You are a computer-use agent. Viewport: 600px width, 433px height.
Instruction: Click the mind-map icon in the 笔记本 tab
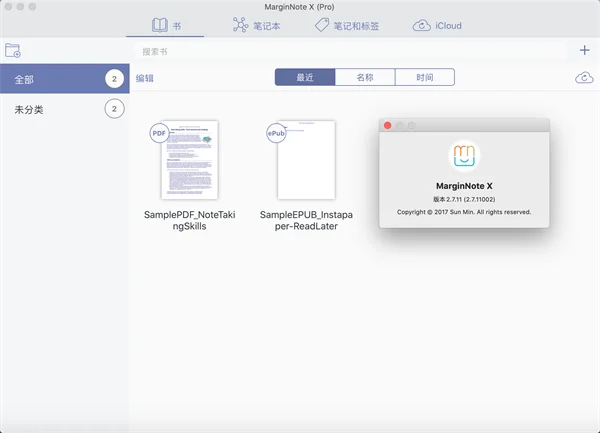(240, 25)
